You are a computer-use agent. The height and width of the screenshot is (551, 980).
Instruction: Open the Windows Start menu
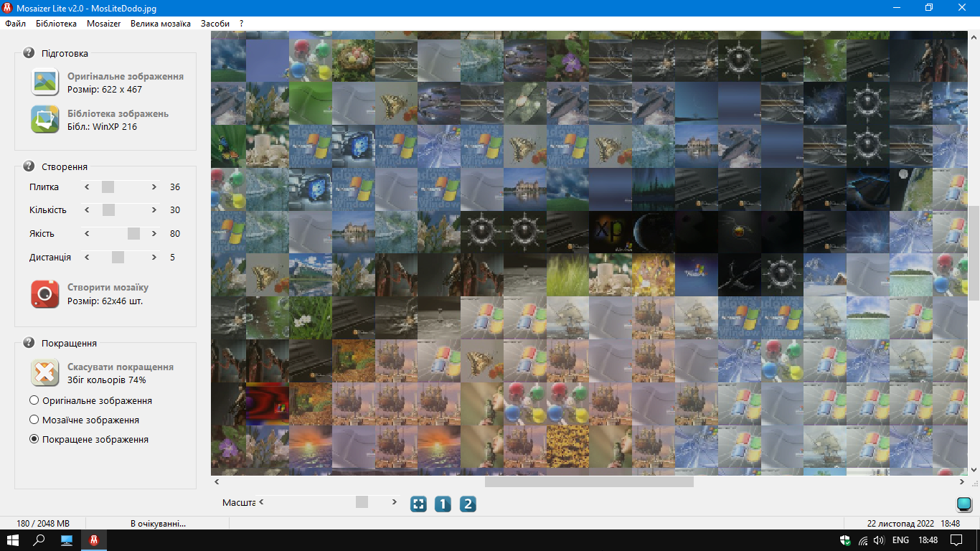[x=13, y=540]
